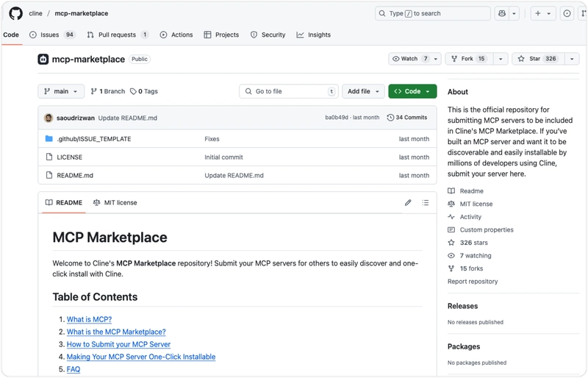The height and width of the screenshot is (378, 588).
Task: Expand the Copilot dropdown arrow
Action: 514,13
